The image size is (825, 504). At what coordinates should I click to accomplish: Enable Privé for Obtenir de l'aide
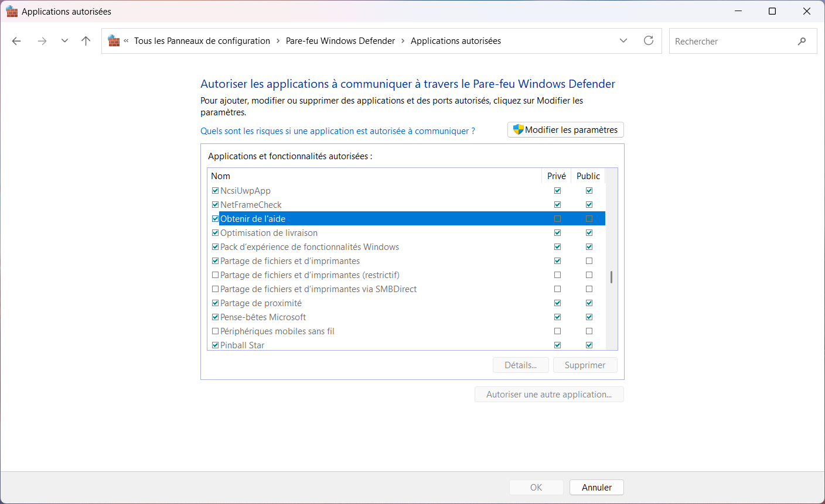tap(557, 219)
